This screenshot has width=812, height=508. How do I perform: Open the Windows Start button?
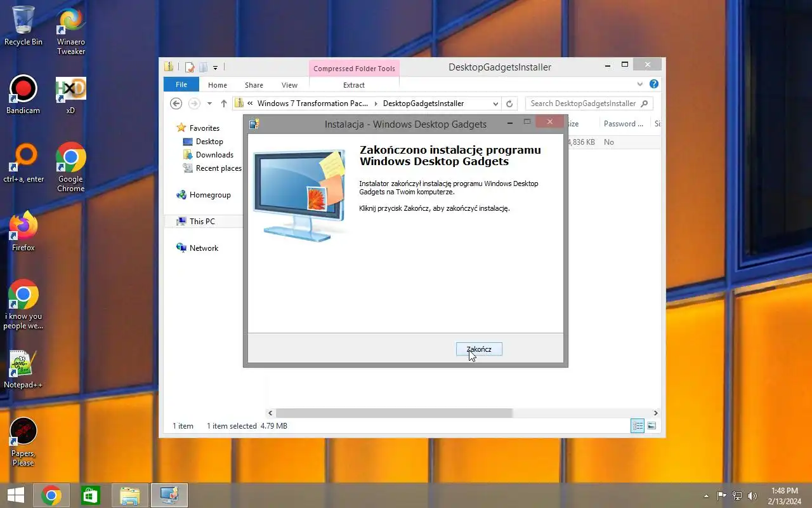tap(16, 495)
